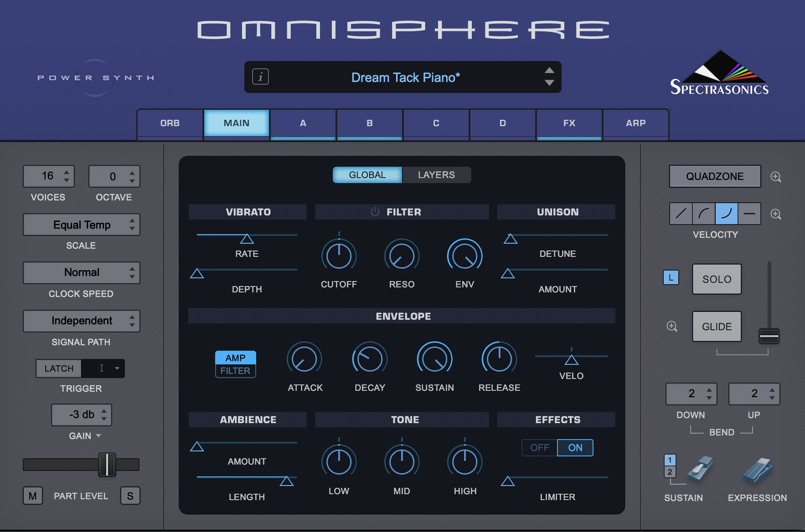Screen dimensions: 805x532
Task: Open the Scale dropdown showing Equal Temp
Action: 82,225
